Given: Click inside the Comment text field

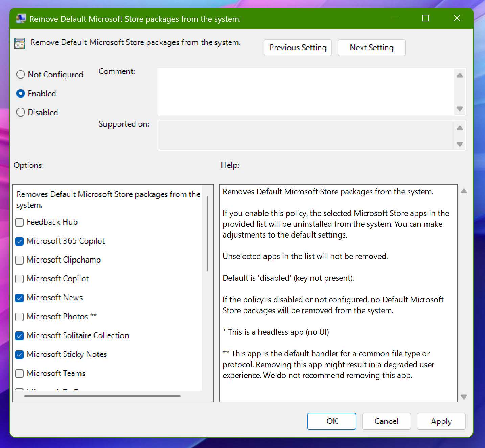Looking at the screenshot, I should click(x=304, y=91).
